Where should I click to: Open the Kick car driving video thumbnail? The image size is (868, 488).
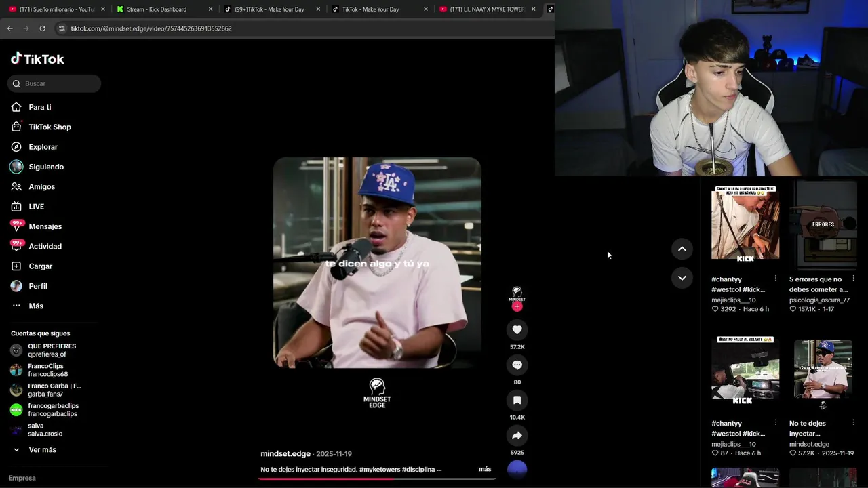click(745, 369)
